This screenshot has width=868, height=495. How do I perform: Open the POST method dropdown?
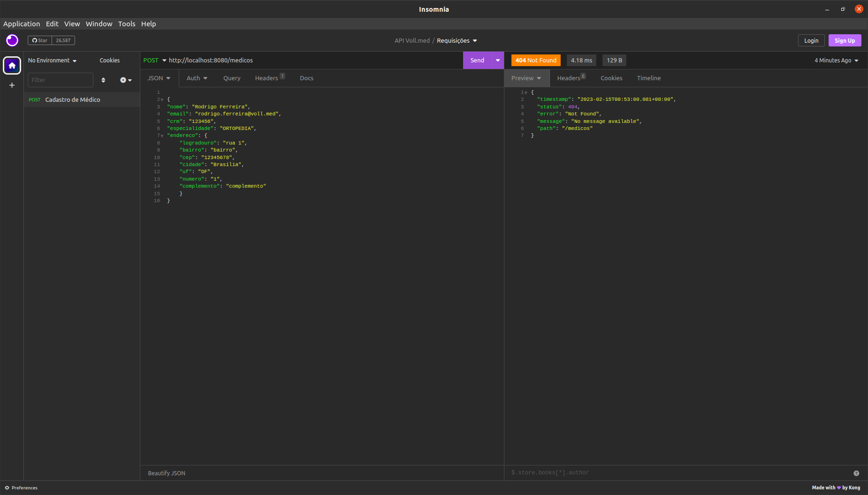155,61
